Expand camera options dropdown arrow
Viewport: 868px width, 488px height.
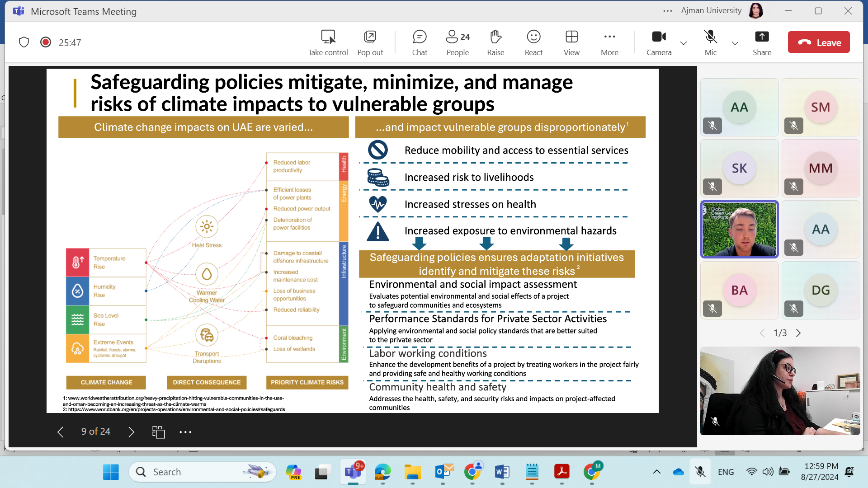click(684, 43)
